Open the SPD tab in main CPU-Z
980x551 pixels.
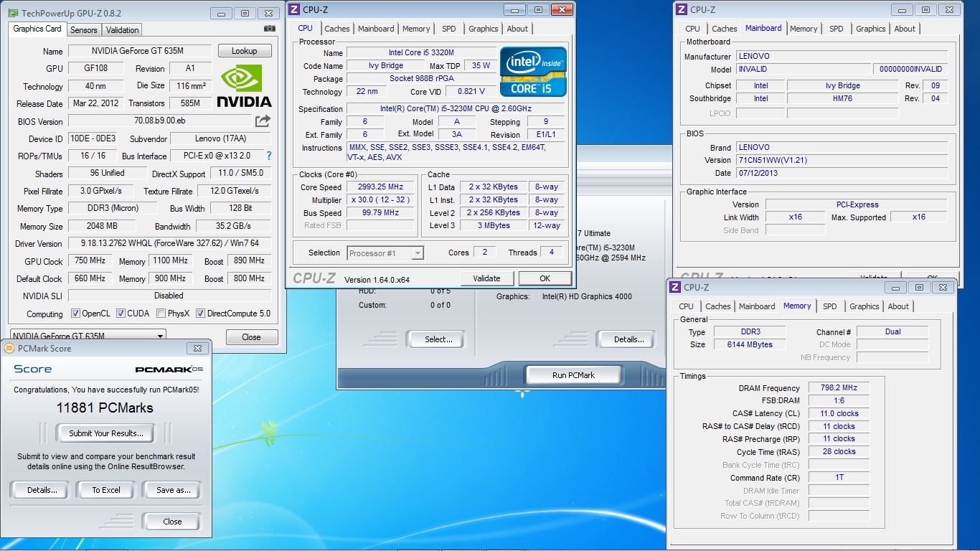pyautogui.click(x=449, y=29)
